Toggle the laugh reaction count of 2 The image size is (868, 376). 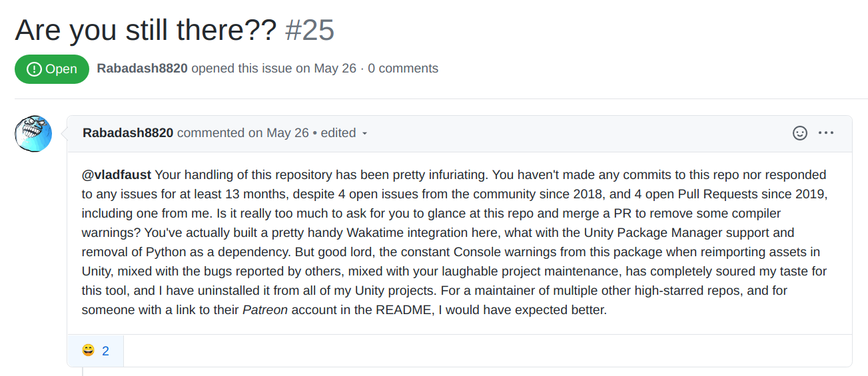click(x=105, y=350)
